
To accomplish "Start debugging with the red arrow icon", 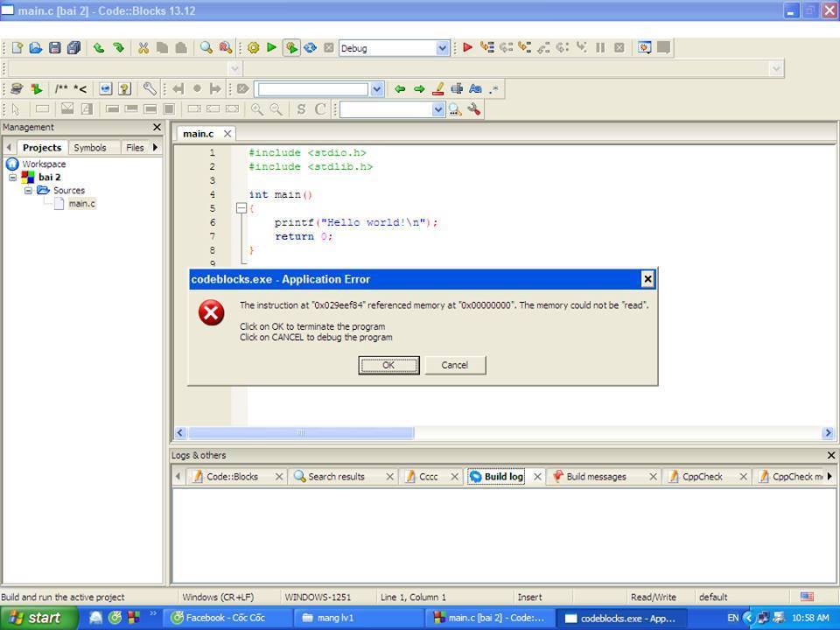I will pos(467,47).
